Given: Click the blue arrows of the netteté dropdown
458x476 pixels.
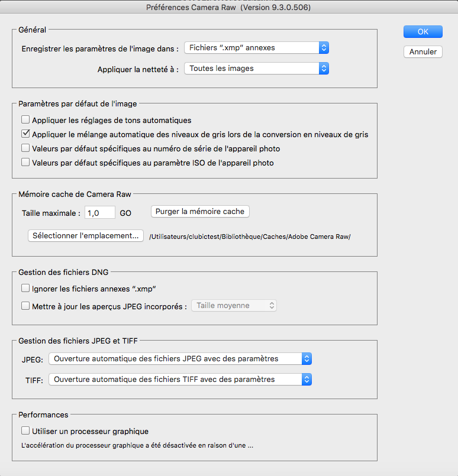Looking at the screenshot, I should point(323,69).
